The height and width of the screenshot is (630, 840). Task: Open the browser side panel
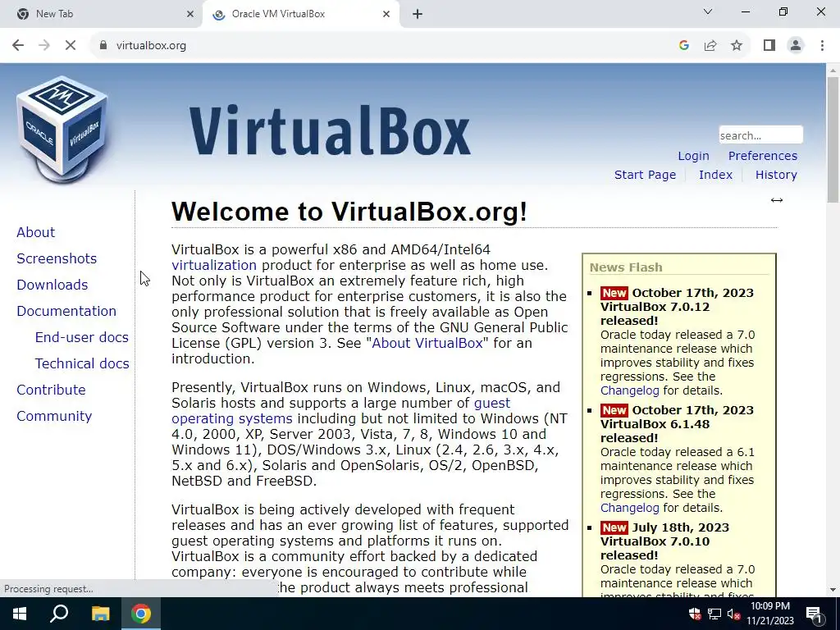(769, 46)
